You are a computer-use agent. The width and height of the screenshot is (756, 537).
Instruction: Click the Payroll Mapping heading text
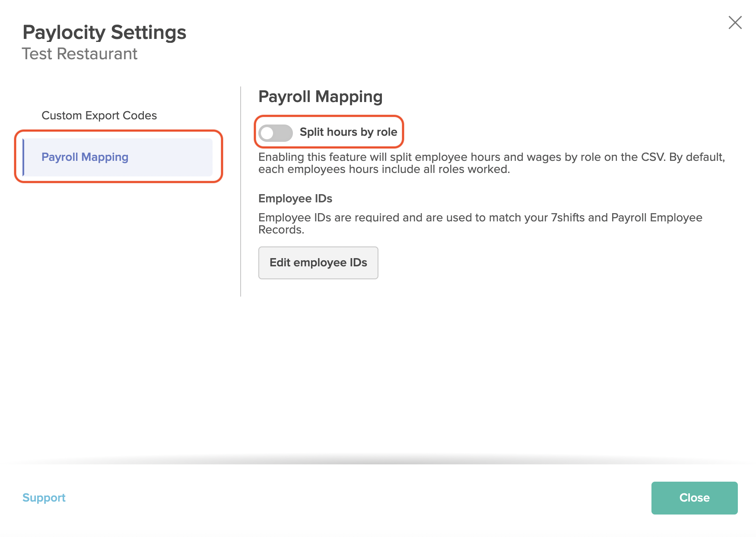pos(321,96)
